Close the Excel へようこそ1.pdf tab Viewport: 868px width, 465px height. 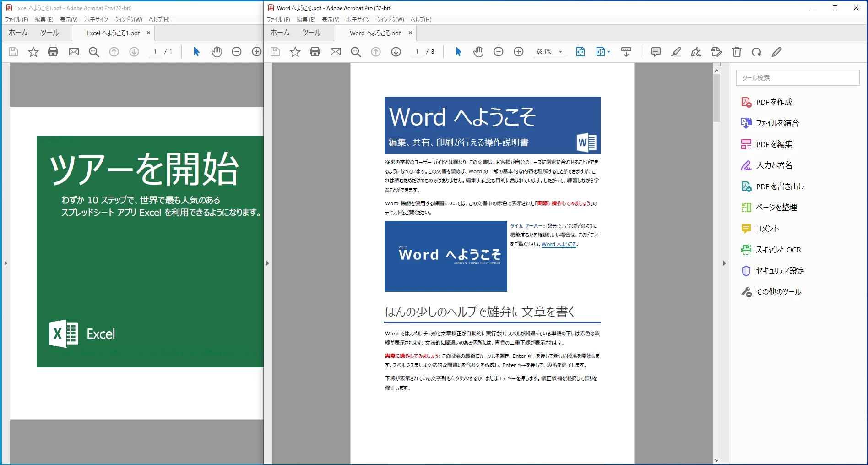pyautogui.click(x=148, y=33)
